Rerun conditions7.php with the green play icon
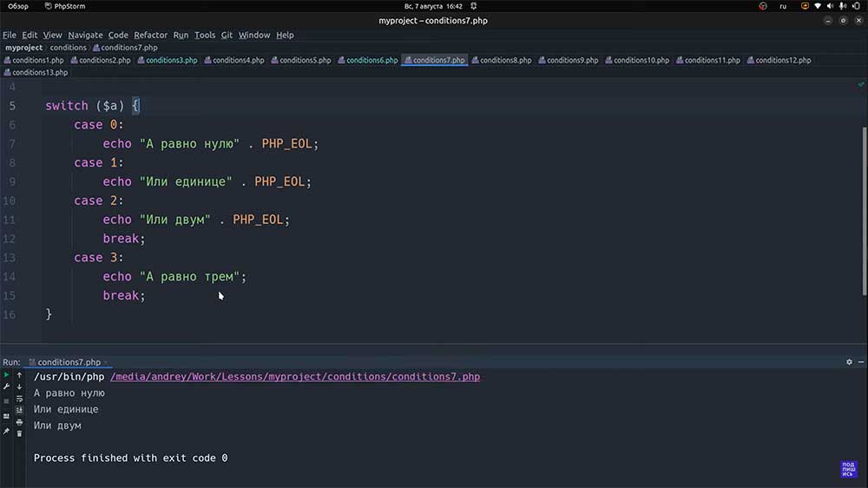Image resolution: width=868 pixels, height=488 pixels. 6,375
